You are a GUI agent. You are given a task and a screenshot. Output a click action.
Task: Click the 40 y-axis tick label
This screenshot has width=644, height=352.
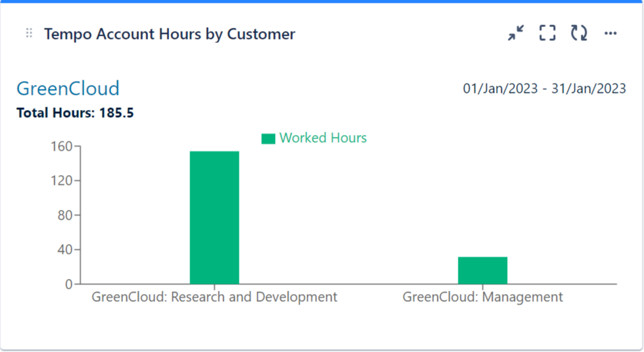tap(64, 250)
